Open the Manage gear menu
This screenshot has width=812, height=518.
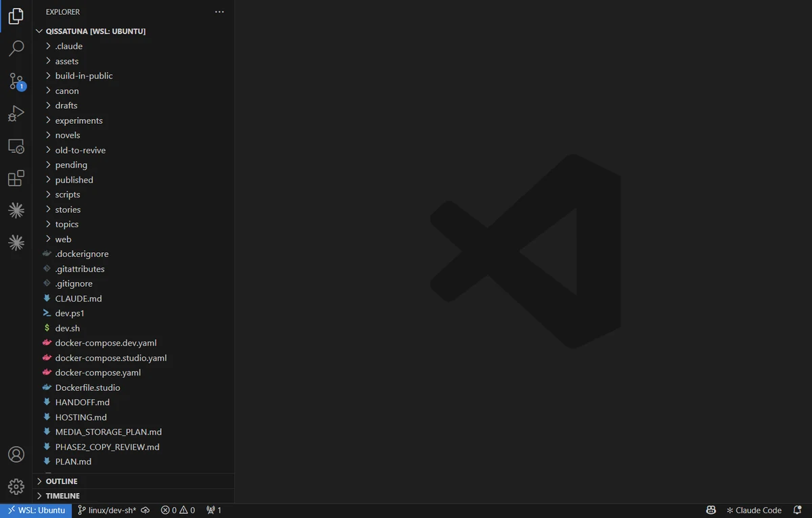pos(16,486)
